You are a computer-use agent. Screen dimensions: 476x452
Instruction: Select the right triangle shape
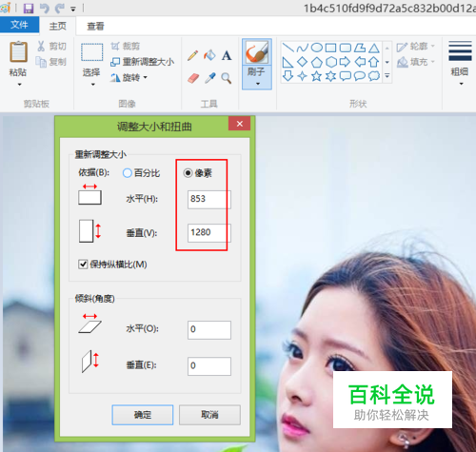288,62
